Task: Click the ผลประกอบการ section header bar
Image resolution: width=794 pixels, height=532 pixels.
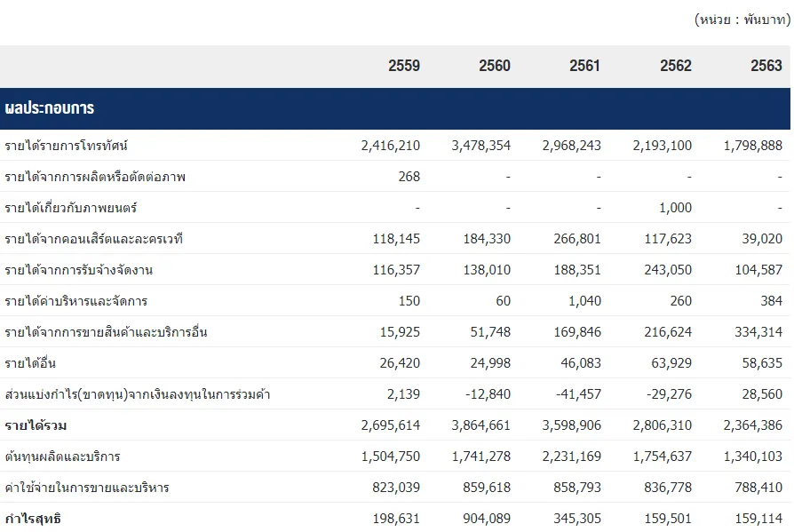Action: [395, 108]
